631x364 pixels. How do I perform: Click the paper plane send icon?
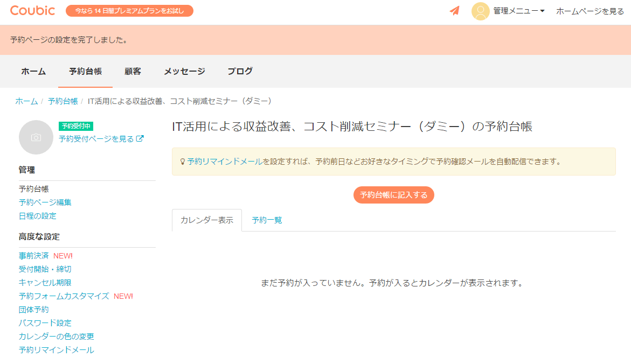(x=455, y=11)
